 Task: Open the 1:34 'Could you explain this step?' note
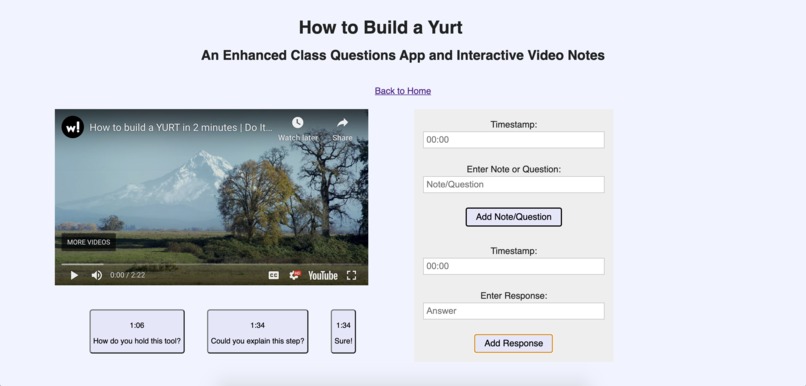tap(258, 332)
